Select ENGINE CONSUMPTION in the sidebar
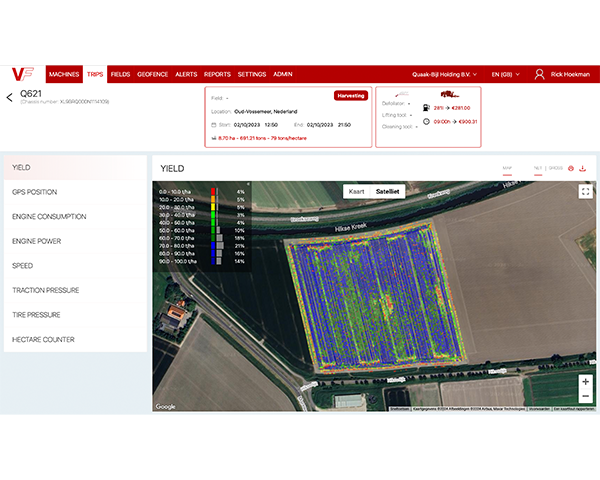600x480 pixels. [x=75, y=217]
